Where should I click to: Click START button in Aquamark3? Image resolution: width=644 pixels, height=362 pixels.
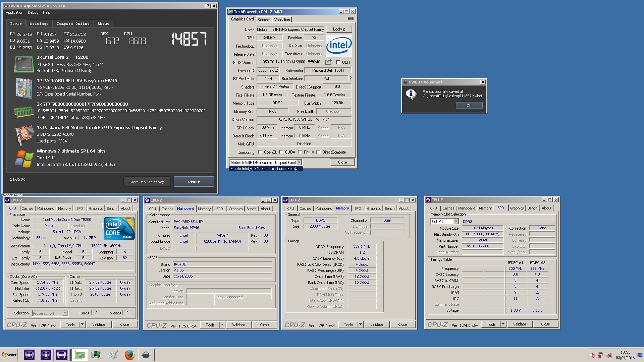point(194,182)
